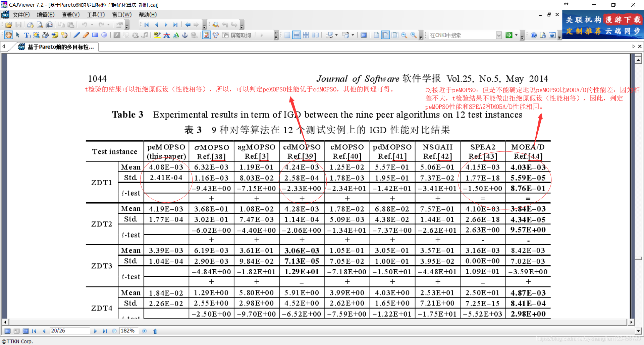
Task: Expand the search toolbar overflow options
Action: coord(242,25)
